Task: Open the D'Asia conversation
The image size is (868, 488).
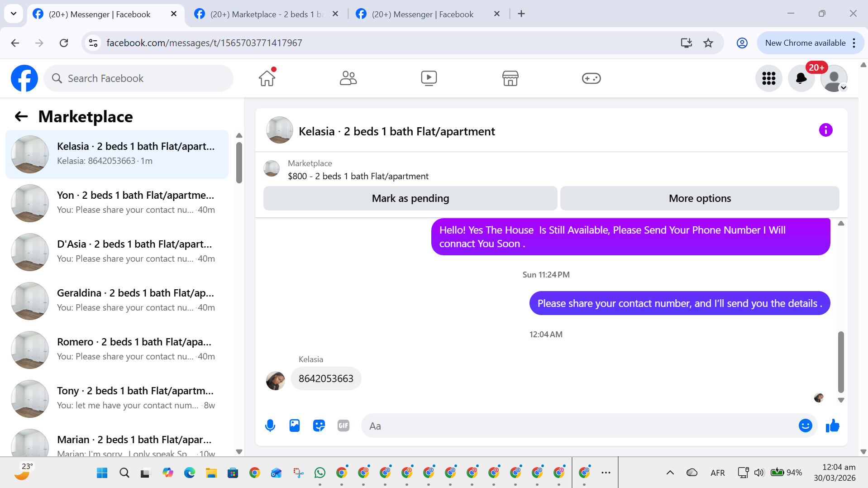Action: [117, 252]
